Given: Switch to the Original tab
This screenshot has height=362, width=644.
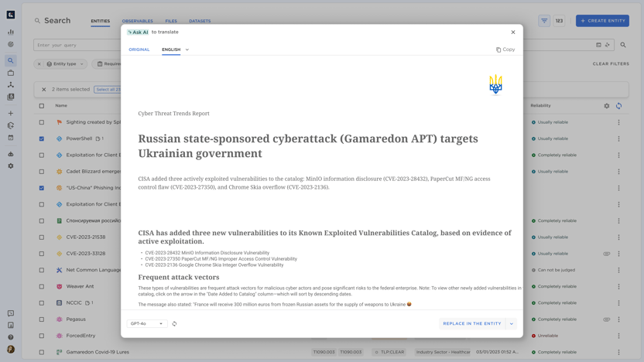Looking at the screenshot, I should 139,50.
